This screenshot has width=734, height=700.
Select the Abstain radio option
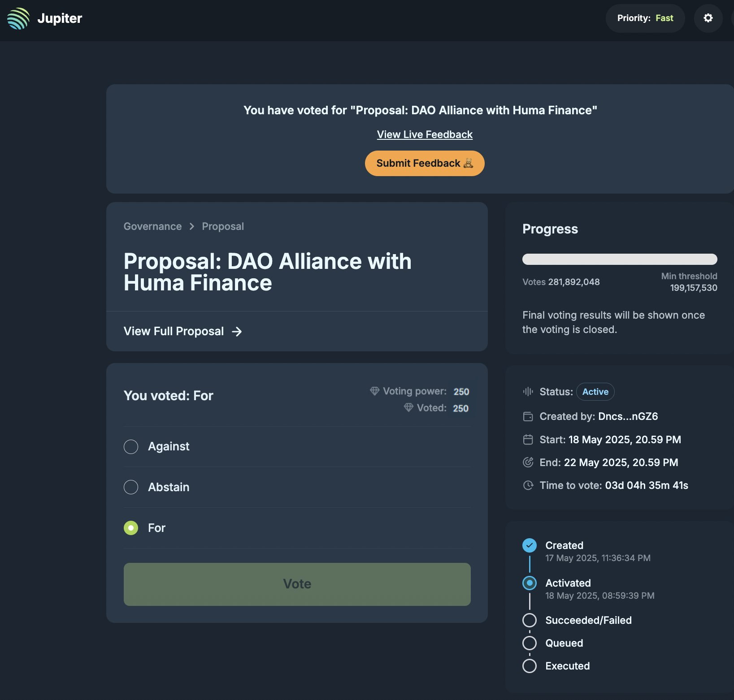(x=131, y=487)
